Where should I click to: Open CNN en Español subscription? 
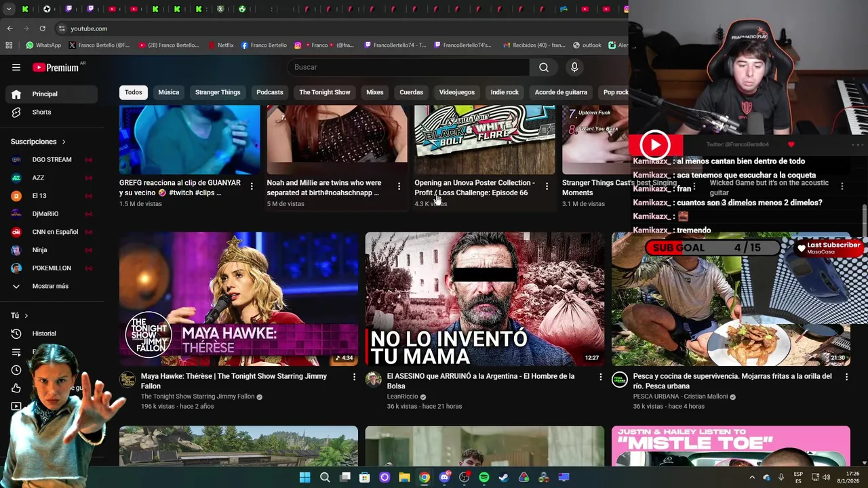[52, 232]
